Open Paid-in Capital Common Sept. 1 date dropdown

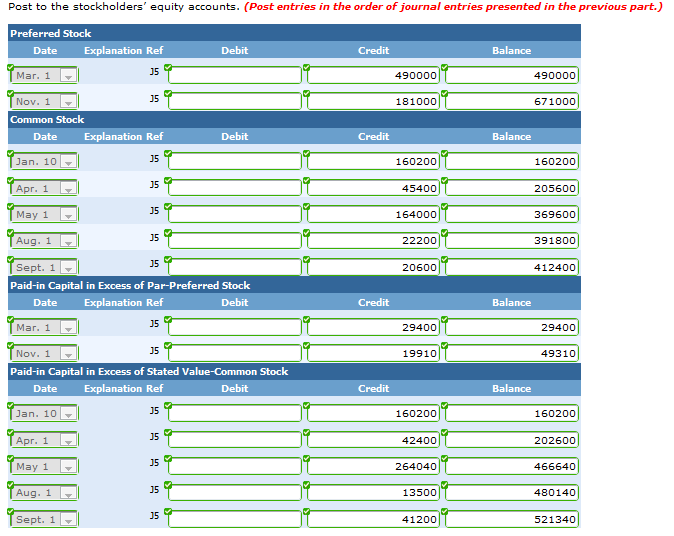click(43, 520)
